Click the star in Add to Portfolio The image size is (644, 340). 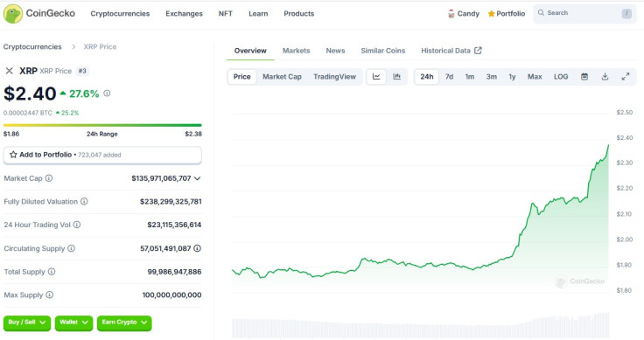13,155
